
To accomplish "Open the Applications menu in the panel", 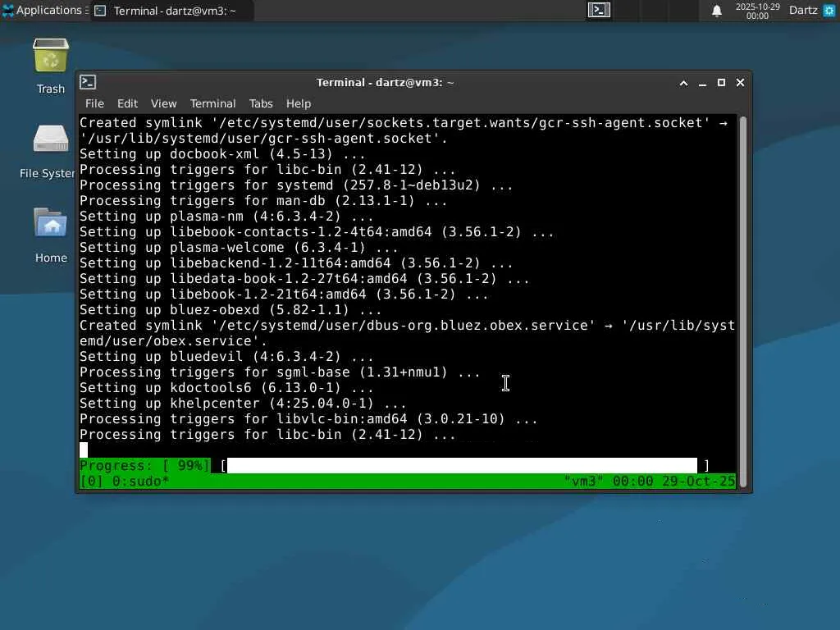I will [45, 10].
